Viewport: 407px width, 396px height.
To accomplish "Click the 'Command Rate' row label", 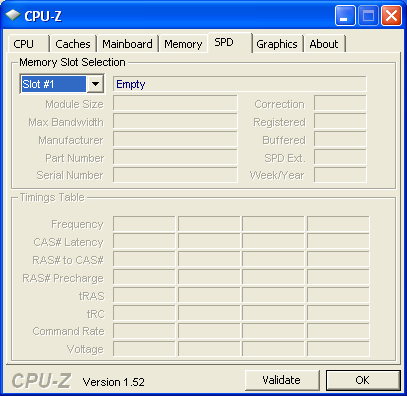I will tap(69, 331).
